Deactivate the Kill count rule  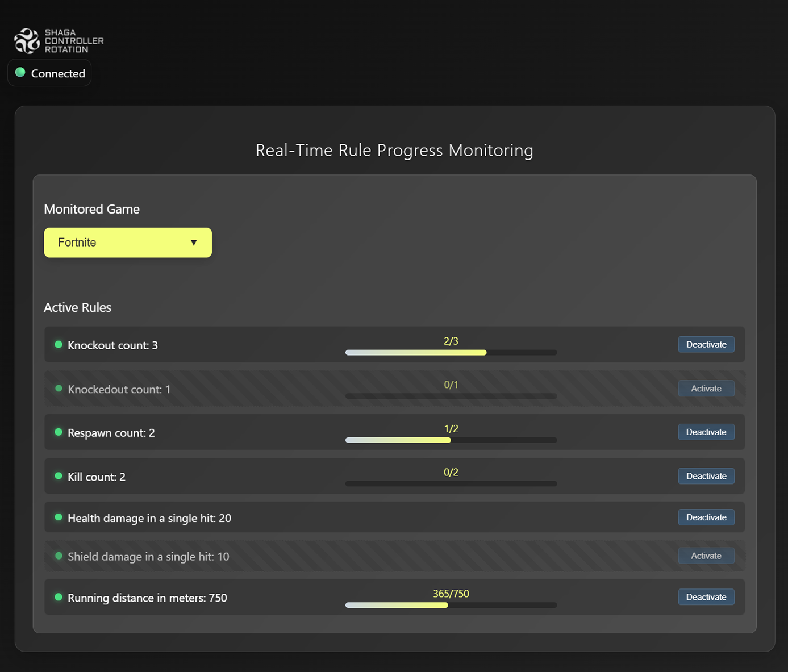coord(706,476)
